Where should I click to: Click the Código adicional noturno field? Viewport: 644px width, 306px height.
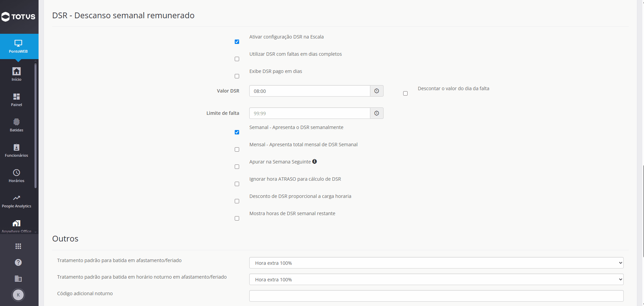point(436,296)
